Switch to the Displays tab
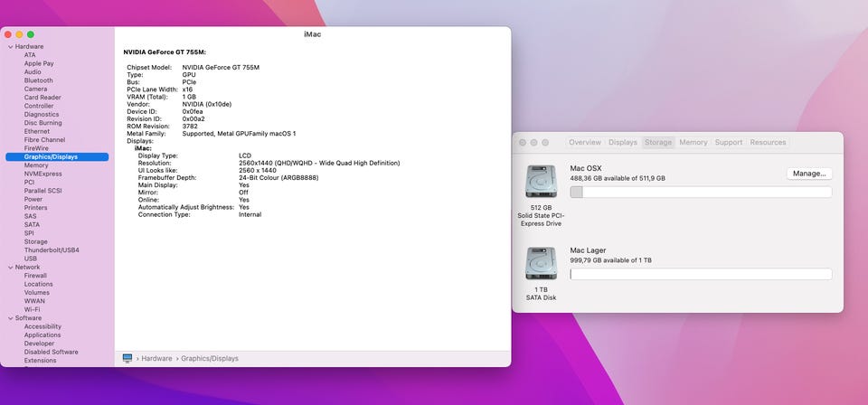Viewport: 868px width, 405px height. coord(623,142)
